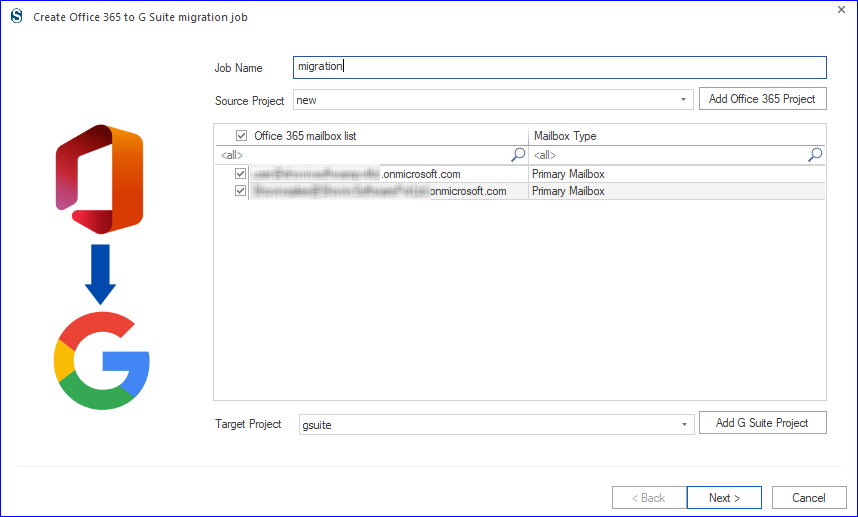This screenshot has height=517, width=858.
Task: Click the mailbox list filter search icon
Action: (x=518, y=155)
